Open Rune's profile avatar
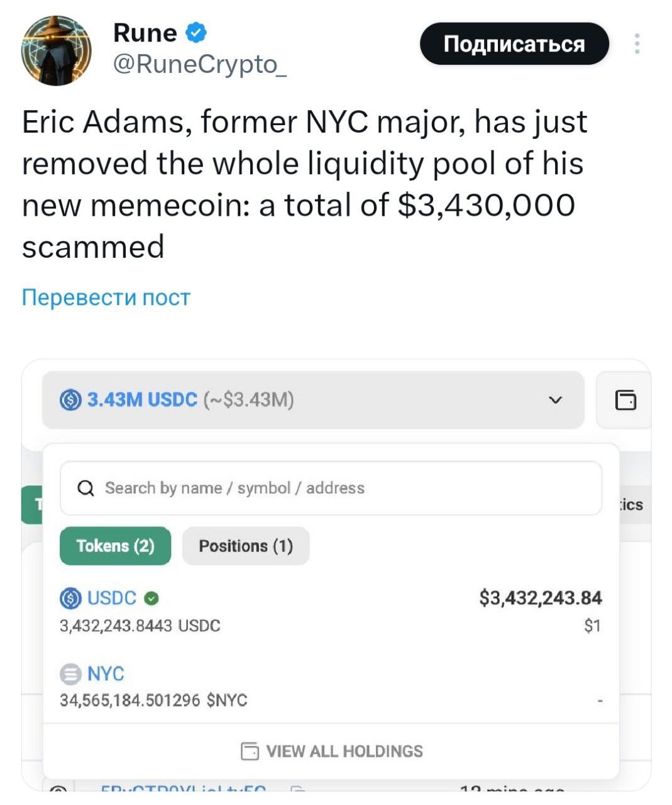 [x=57, y=50]
